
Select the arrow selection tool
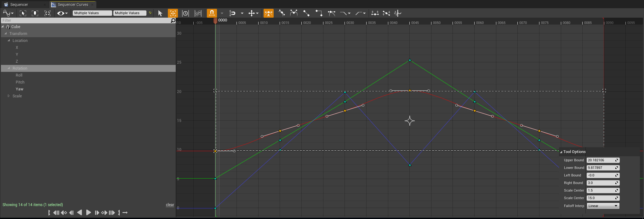tap(160, 13)
